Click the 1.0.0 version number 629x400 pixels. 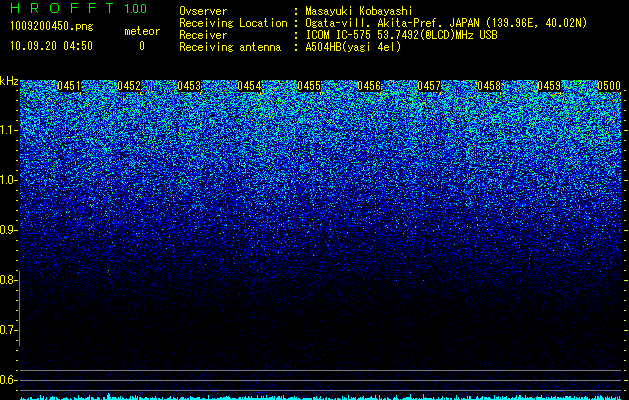(135, 9)
